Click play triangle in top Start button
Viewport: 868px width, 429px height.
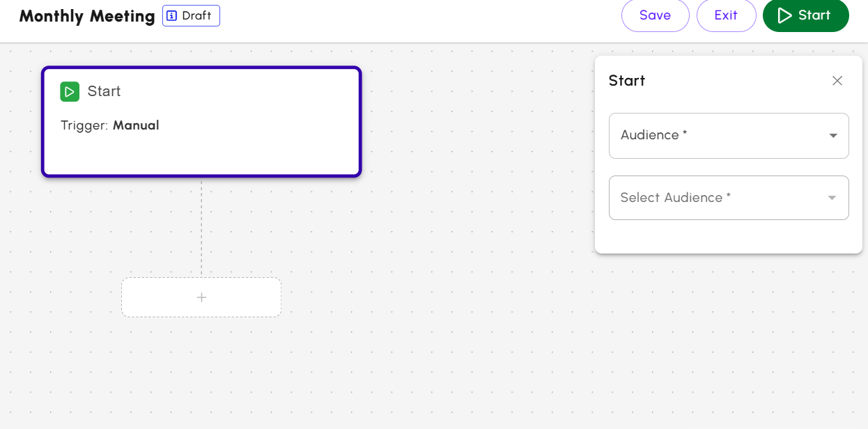coord(784,15)
